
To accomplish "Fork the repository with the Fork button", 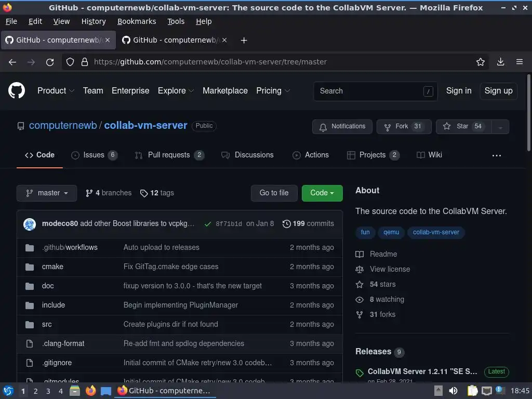I will 404,127.
